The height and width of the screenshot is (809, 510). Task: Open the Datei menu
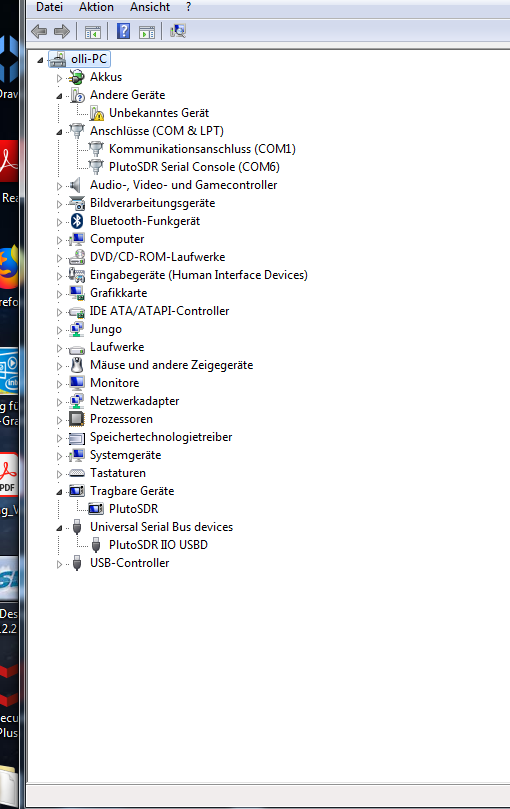[x=49, y=7]
